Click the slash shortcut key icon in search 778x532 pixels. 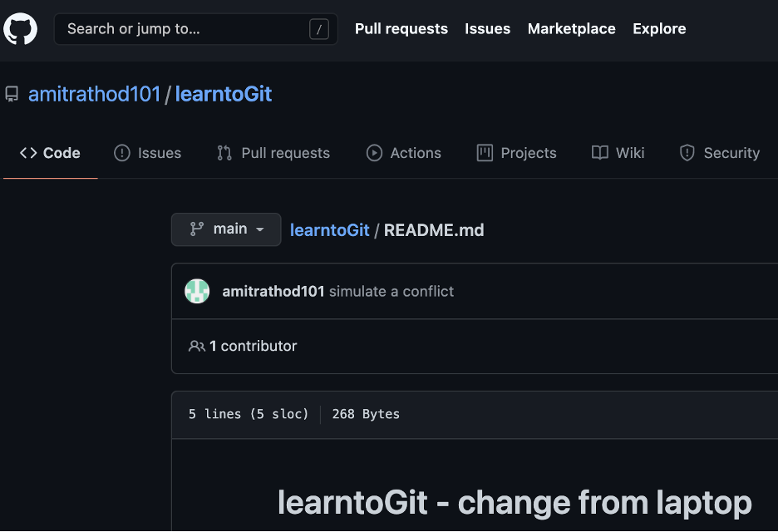[319, 29]
